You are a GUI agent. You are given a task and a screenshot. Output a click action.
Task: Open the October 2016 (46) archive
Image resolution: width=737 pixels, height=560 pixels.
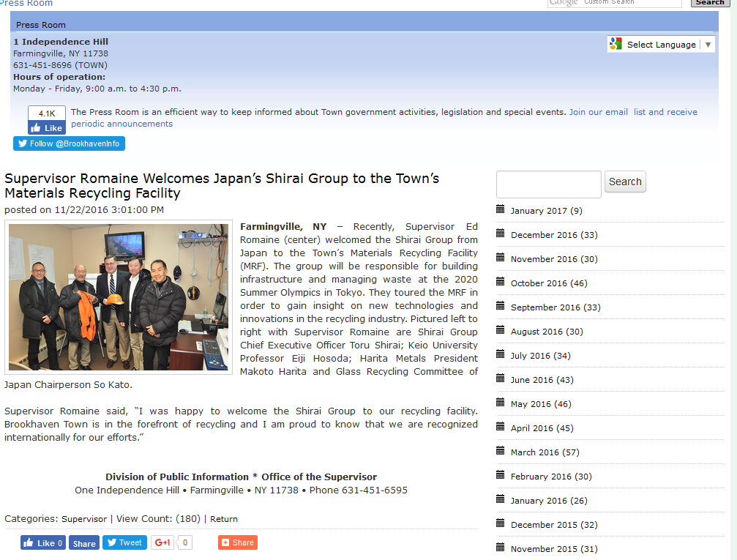tap(549, 283)
